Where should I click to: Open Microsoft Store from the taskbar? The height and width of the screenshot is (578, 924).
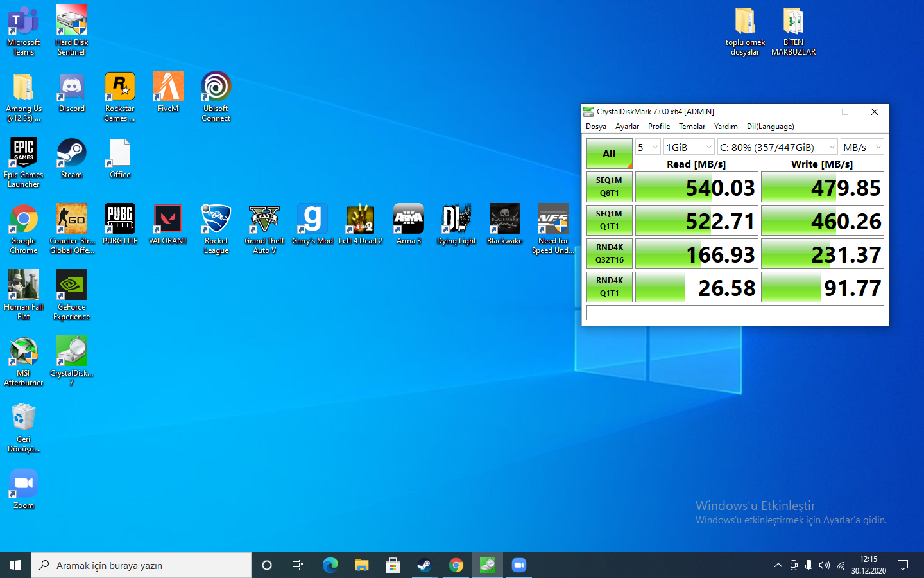point(393,565)
